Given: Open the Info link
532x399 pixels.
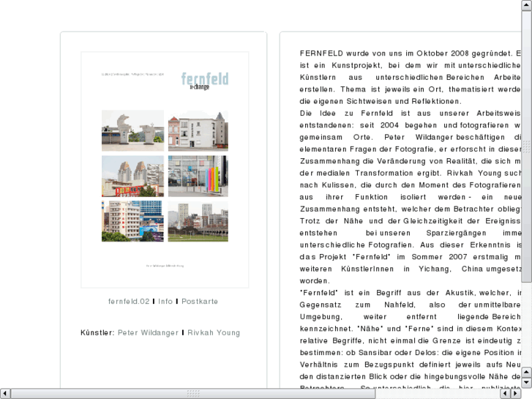Looking at the screenshot, I should point(165,301).
